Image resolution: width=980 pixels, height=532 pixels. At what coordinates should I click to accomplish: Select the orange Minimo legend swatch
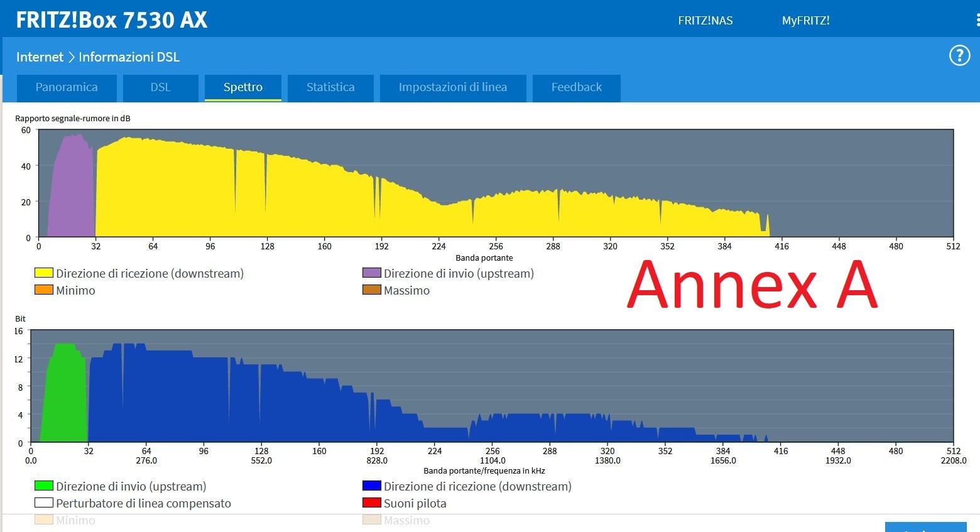coord(44,290)
